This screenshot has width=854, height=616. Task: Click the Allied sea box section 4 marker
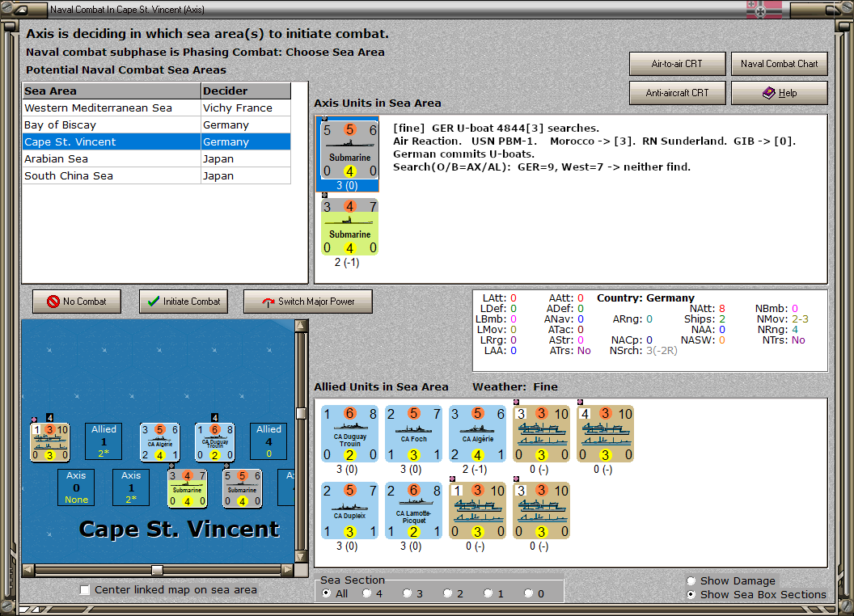(x=268, y=441)
